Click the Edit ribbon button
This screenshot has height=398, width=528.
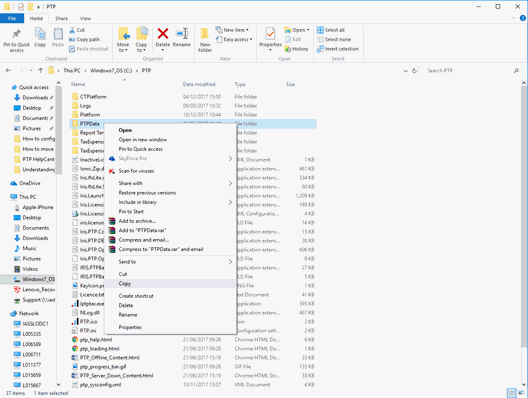click(x=293, y=39)
